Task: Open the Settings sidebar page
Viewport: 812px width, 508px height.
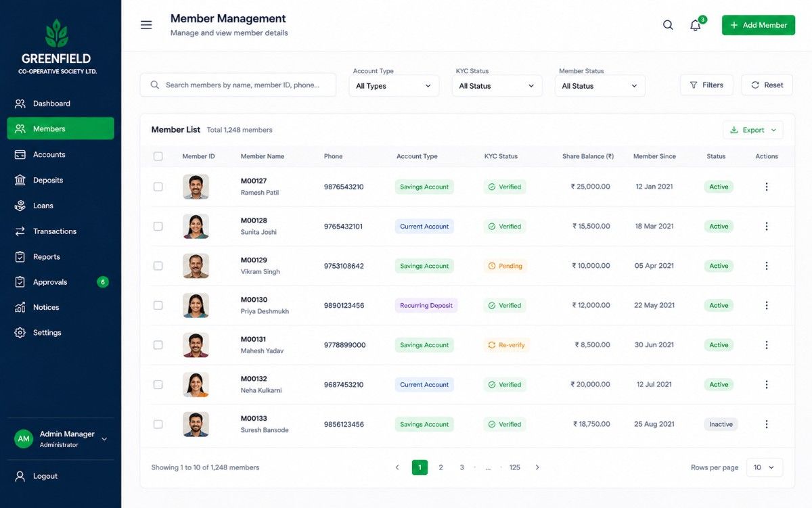Action: click(x=60, y=333)
